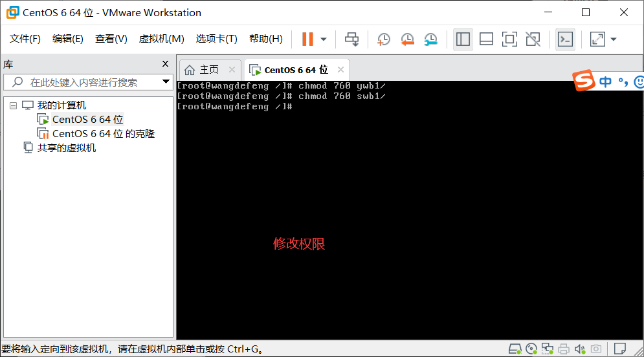This screenshot has width=644, height=357.
Task: Click the network adapter status icon
Action: coord(547,349)
